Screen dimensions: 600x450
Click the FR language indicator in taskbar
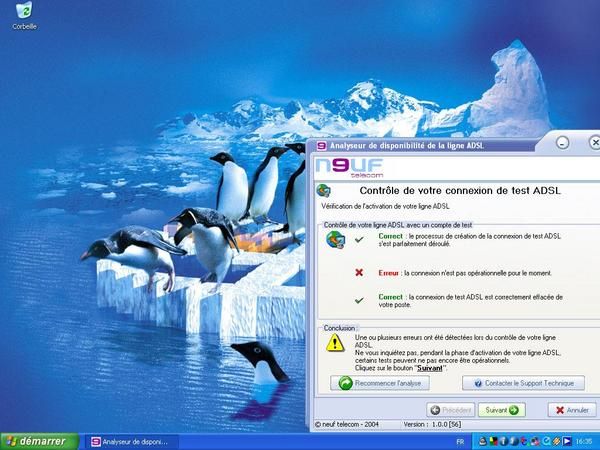pyautogui.click(x=460, y=442)
